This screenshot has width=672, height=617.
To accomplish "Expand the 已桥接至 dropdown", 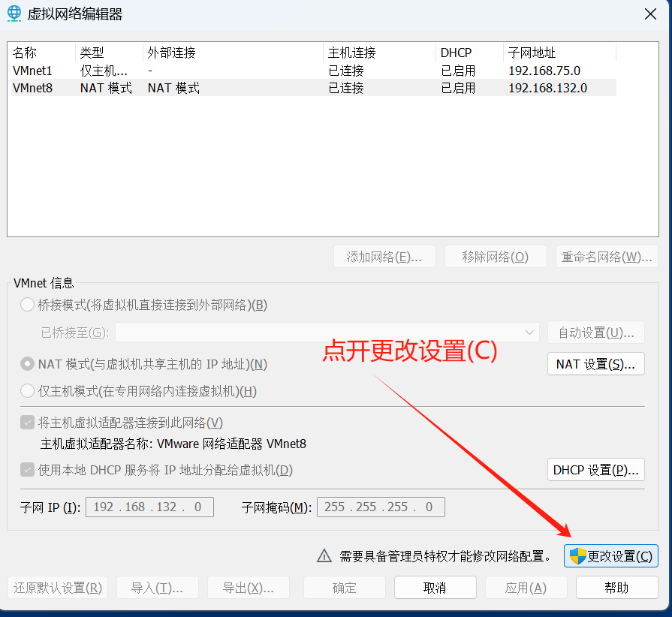I will click(530, 333).
